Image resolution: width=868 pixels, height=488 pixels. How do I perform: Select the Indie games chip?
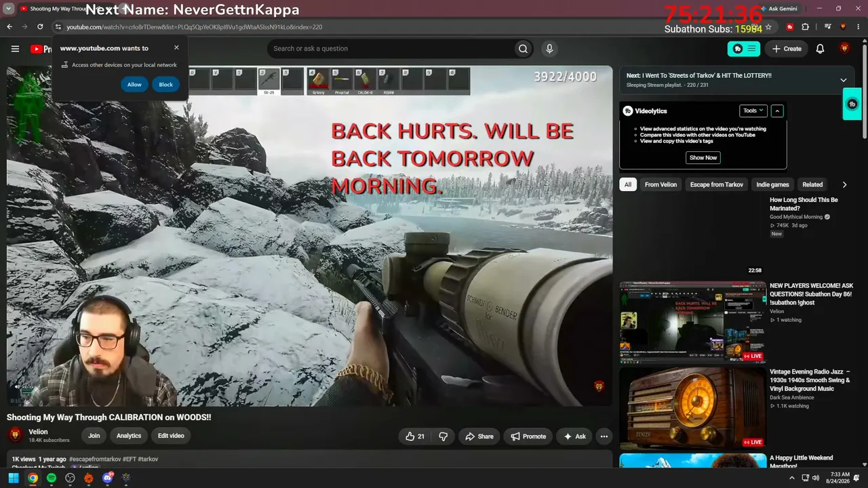coord(772,184)
